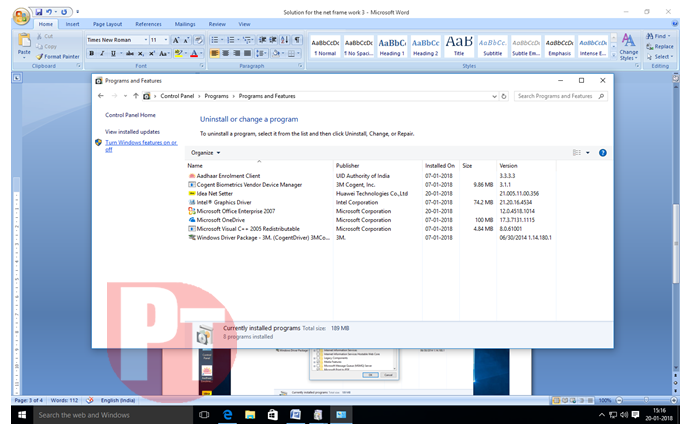Open the font size dropdown
Viewport: 690px width, 431px height.
tap(166, 40)
